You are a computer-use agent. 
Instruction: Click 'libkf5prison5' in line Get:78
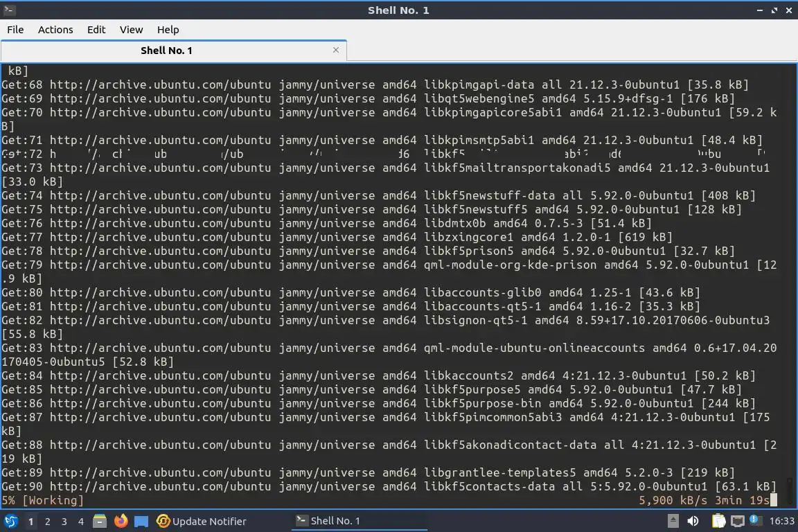coord(468,251)
